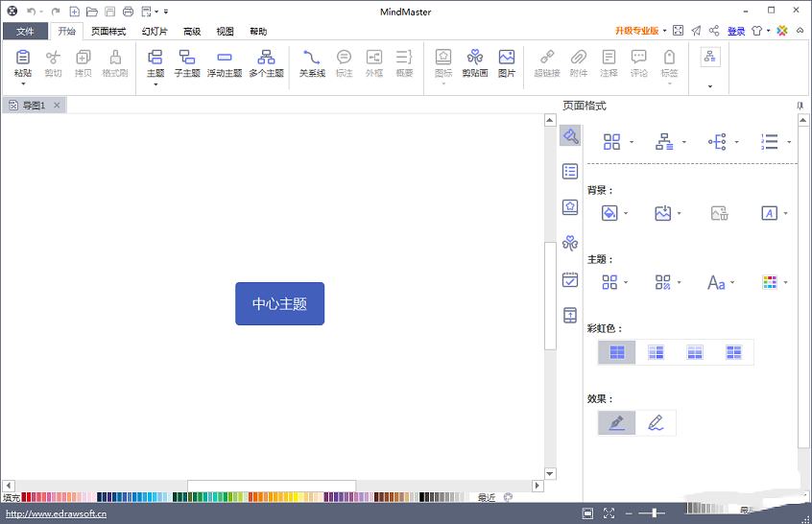The image size is (812, 524).
Task: Open the clipart panel in the sidebar
Action: 570,243
